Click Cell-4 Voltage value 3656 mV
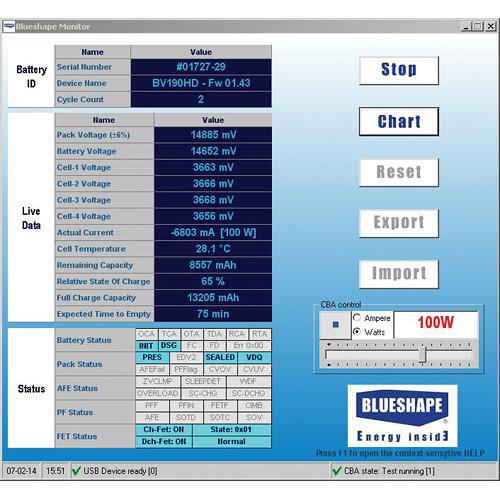 click(x=213, y=216)
